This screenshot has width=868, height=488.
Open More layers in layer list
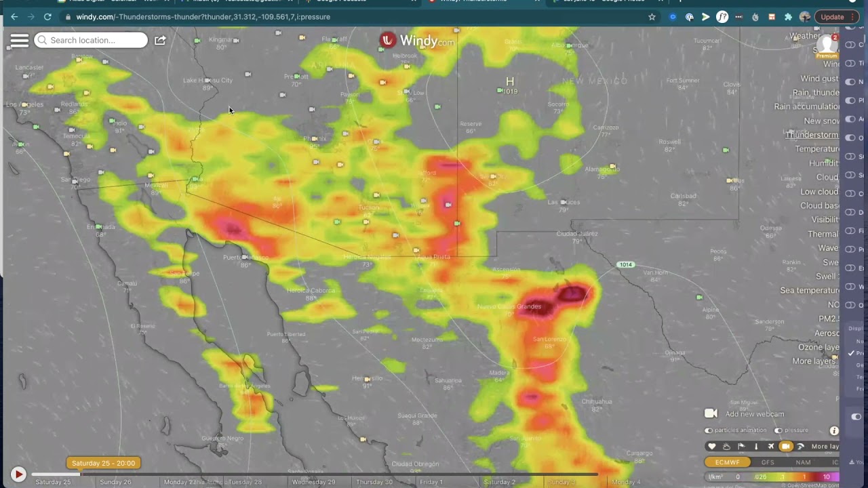pyautogui.click(x=816, y=361)
